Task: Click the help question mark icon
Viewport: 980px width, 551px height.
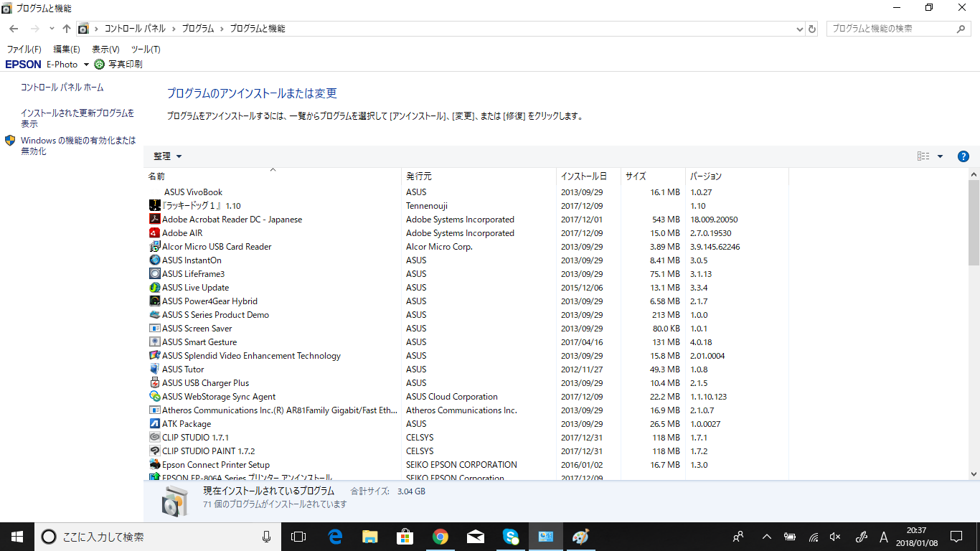Action: [x=963, y=156]
